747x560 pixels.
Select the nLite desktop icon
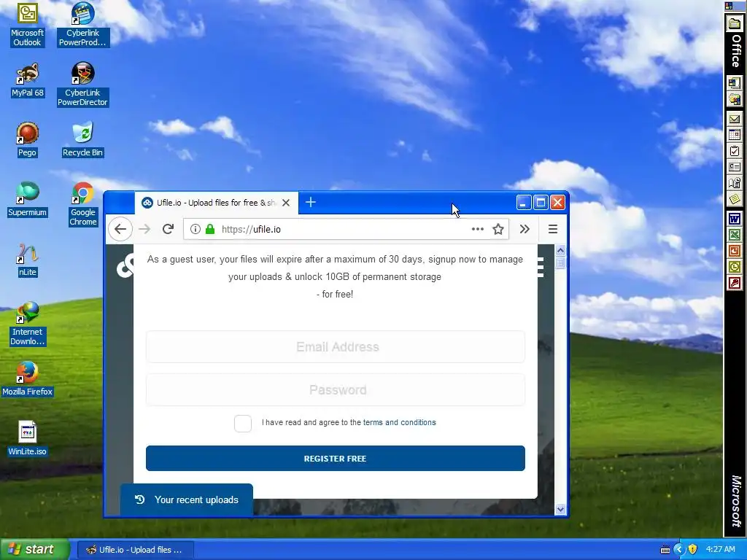click(x=27, y=260)
